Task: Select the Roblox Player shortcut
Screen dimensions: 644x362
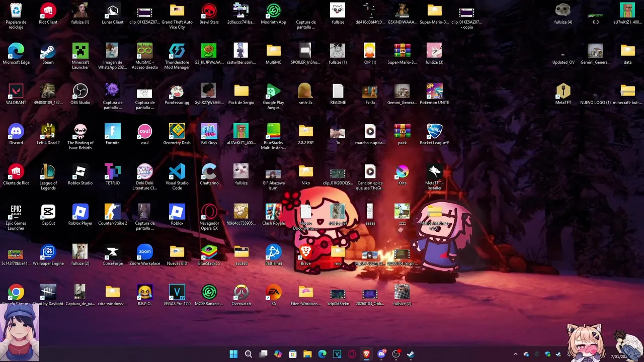Action: [x=80, y=212]
